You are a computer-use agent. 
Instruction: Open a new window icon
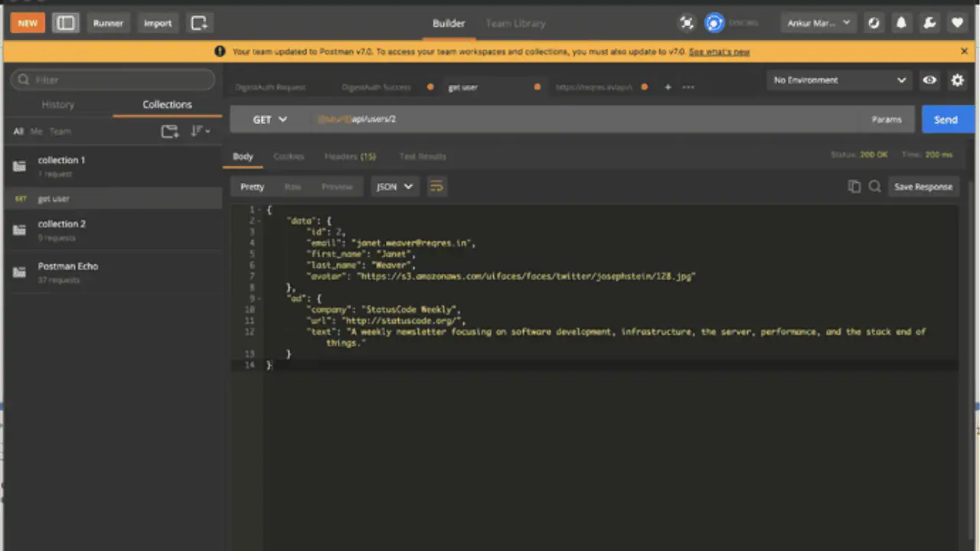click(199, 23)
